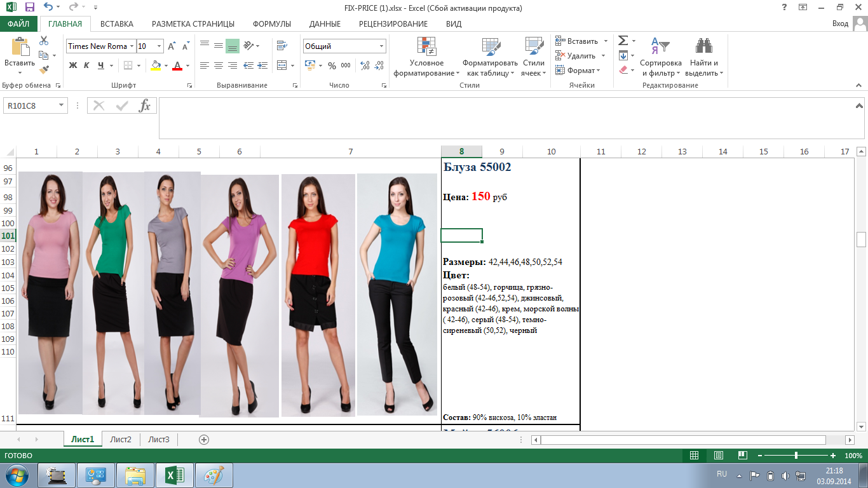Click the Clear eraser icon
This screenshot has width=868, height=488.
point(623,70)
